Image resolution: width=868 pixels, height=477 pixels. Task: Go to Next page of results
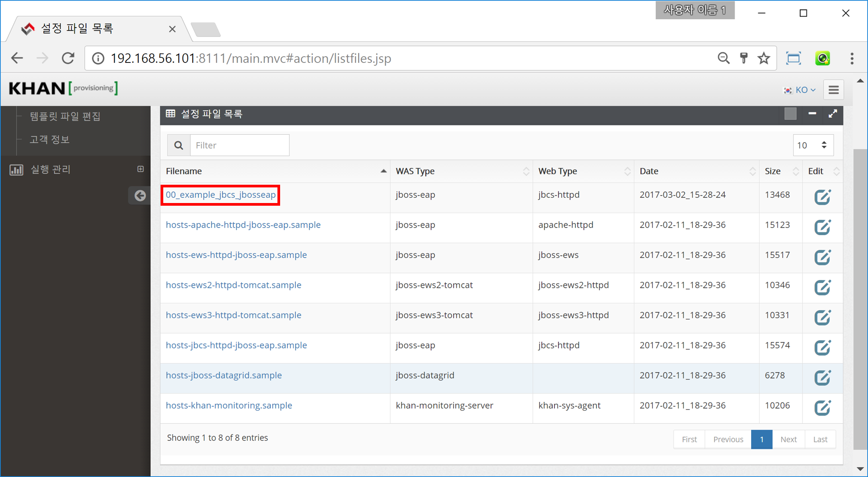coord(788,440)
